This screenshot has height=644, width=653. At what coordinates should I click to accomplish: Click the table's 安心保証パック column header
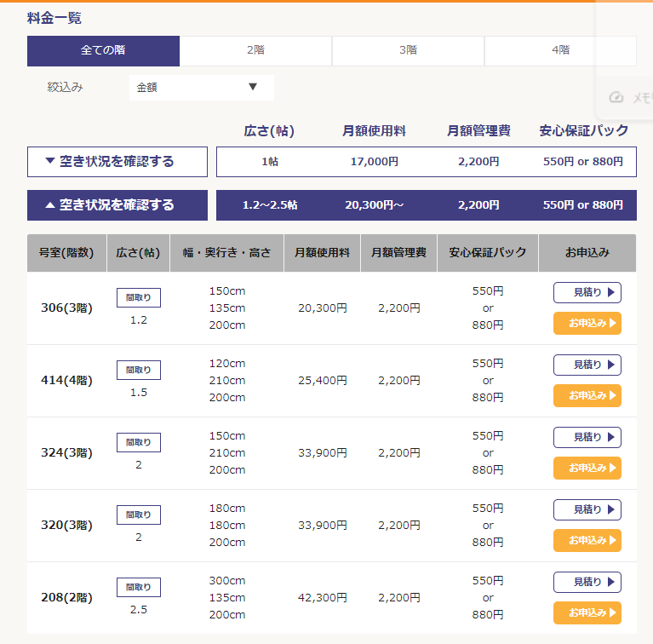488,253
